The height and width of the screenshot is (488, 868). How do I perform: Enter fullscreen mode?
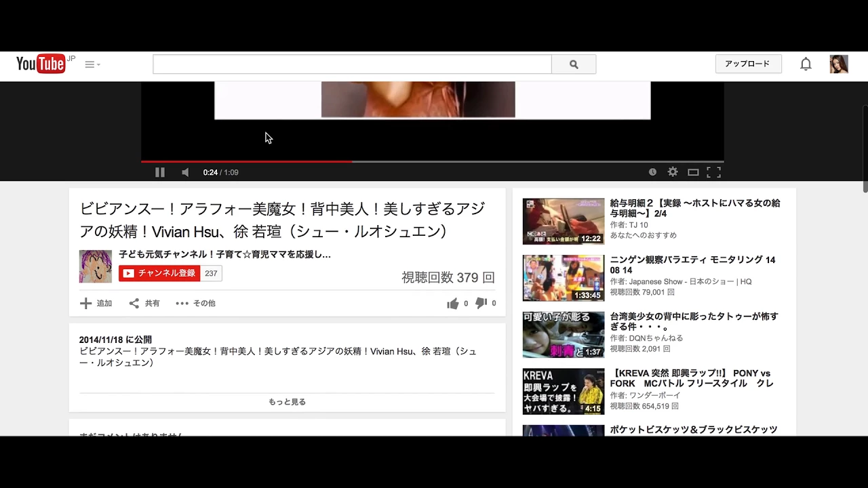(713, 172)
